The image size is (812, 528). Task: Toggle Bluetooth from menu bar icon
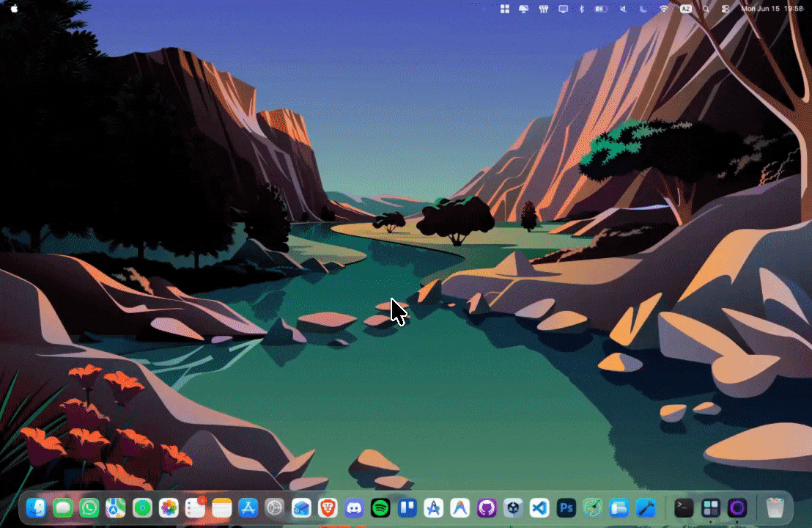582,9
